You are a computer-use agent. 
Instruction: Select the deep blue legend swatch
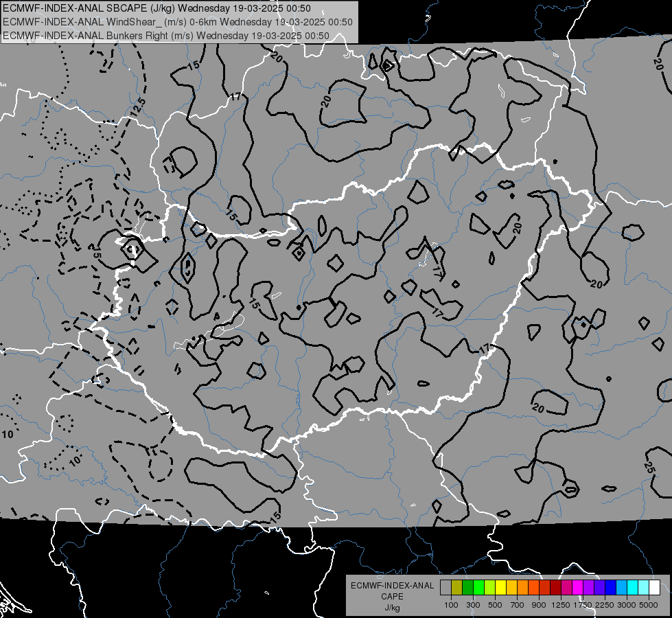611,588
